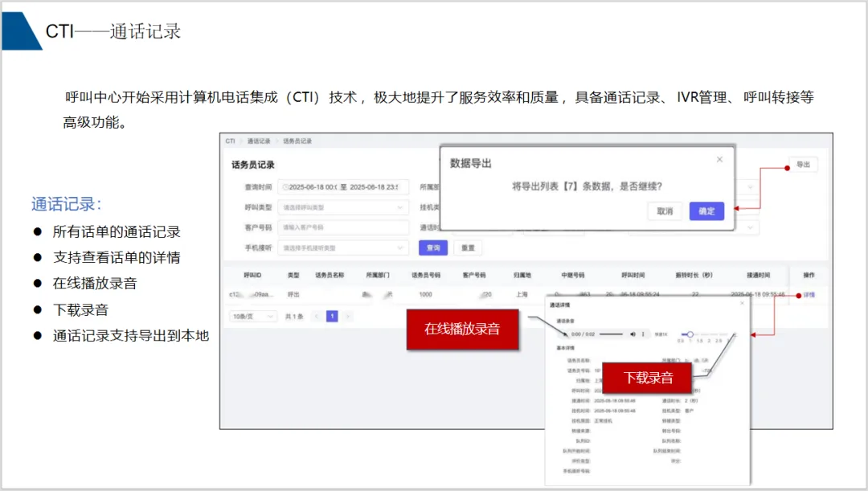Click 正常挂机 value in call details
This screenshot has height=491, width=868.
[x=604, y=421]
